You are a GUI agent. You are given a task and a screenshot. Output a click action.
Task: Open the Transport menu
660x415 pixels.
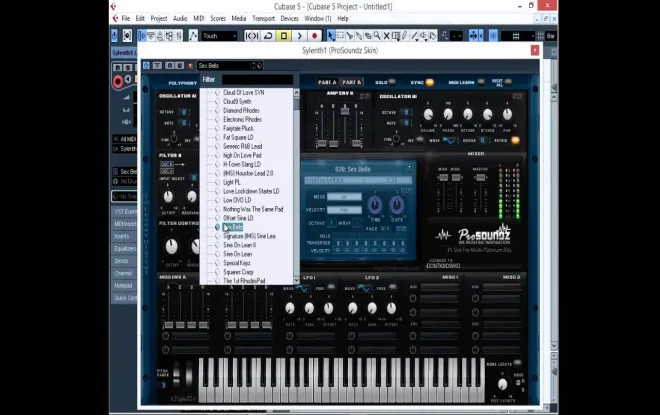point(263,19)
